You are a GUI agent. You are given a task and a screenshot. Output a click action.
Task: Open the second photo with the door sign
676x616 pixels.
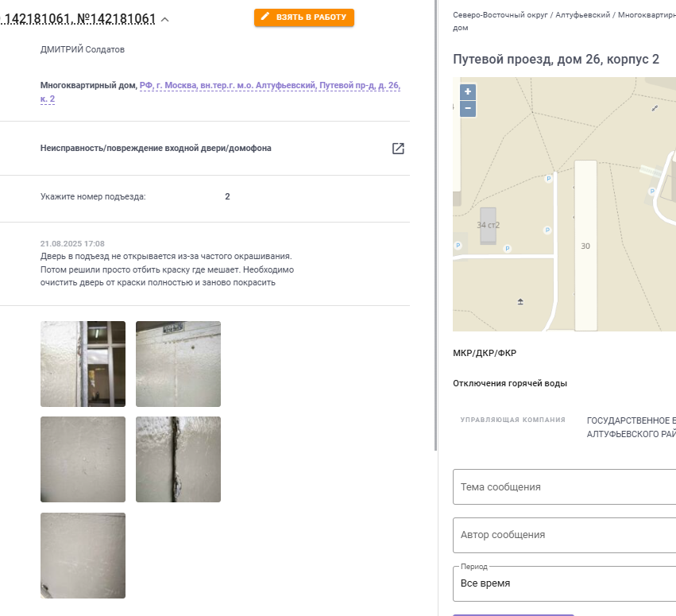(x=178, y=364)
